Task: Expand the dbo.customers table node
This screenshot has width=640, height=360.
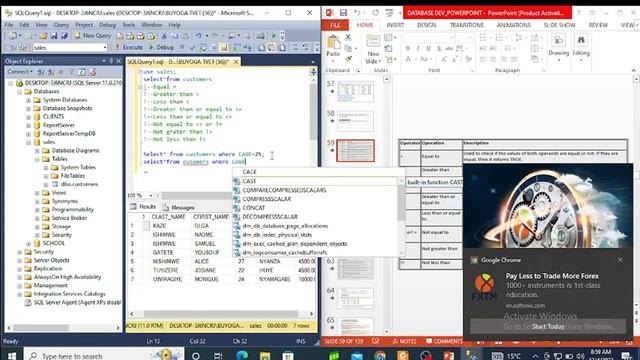Action: pyautogui.click(x=46, y=184)
